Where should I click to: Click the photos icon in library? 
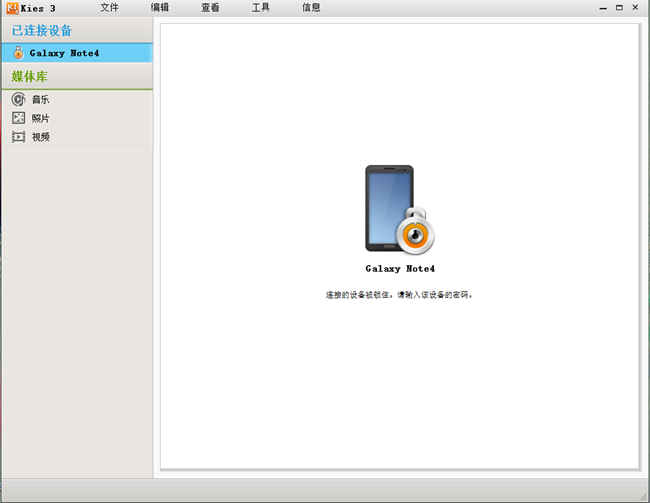coord(18,118)
